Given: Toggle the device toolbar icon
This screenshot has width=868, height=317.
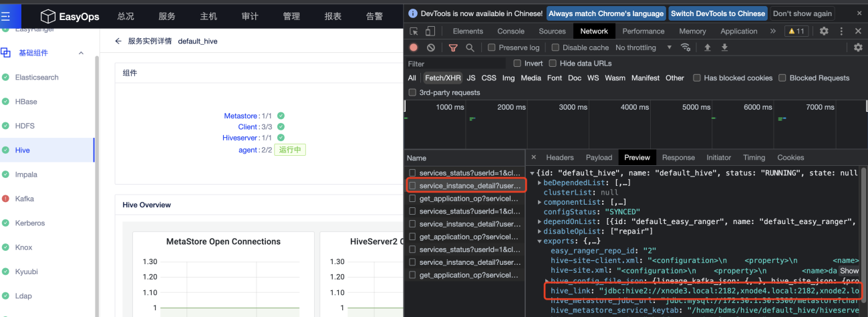Looking at the screenshot, I should pyautogui.click(x=430, y=31).
